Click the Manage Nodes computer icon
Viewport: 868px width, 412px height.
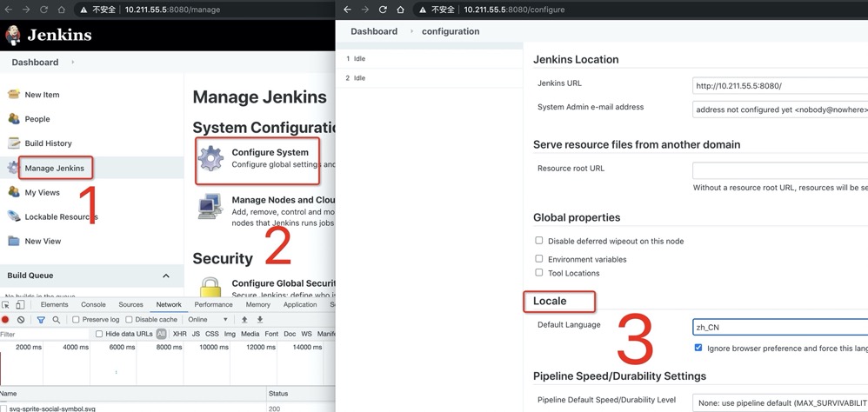(210, 206)
